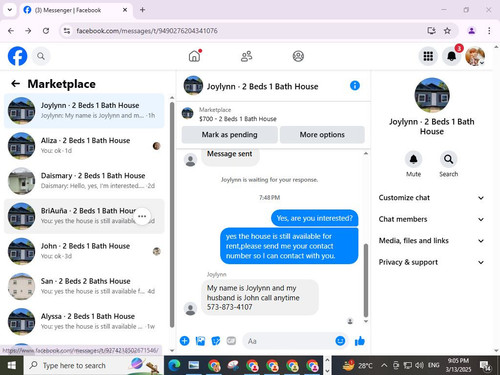The height and width of the screenshot is (375, 500).
Task: Search in the Joylynn conversation
Action: 448,159
